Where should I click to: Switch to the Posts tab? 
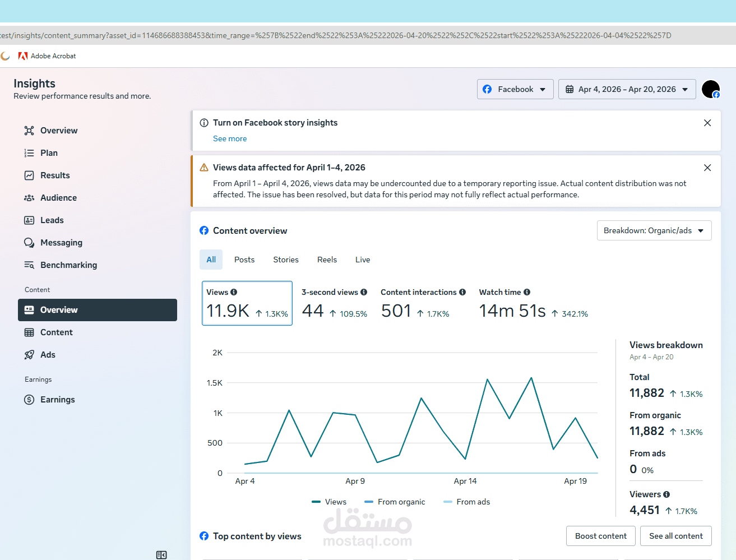click(x=244, y=260)
